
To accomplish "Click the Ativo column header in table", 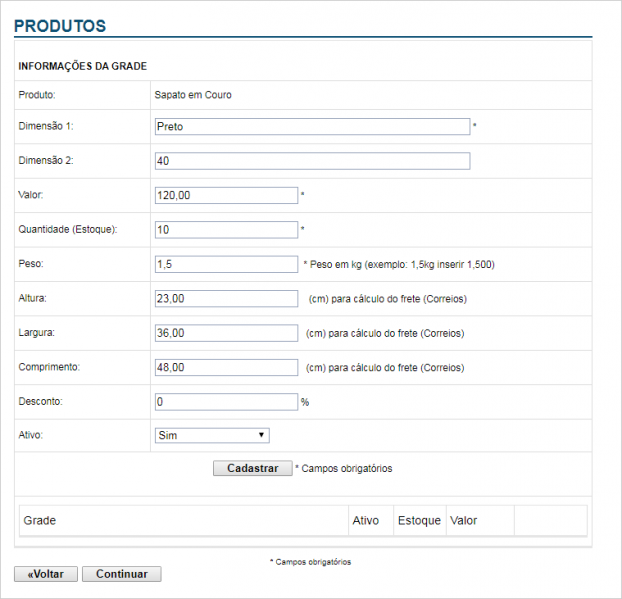I will click(366, 521).
